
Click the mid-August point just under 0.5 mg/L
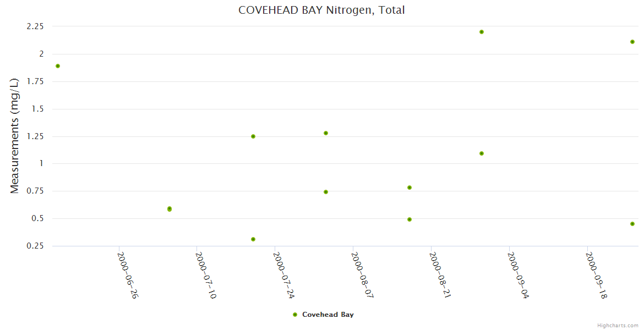coord(410,219)
